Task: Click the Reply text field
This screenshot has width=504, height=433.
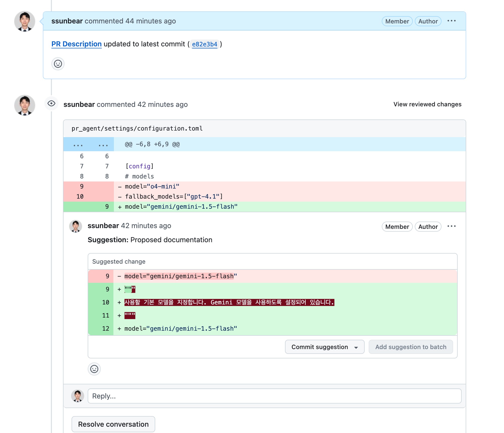Action: pyautogui.click(x=274, y=396)
